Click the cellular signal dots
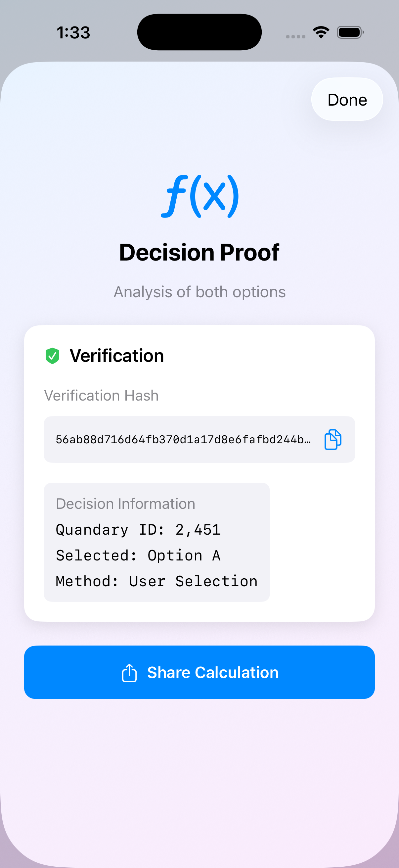This screenshot has height=868, width=399. [296, 36]
